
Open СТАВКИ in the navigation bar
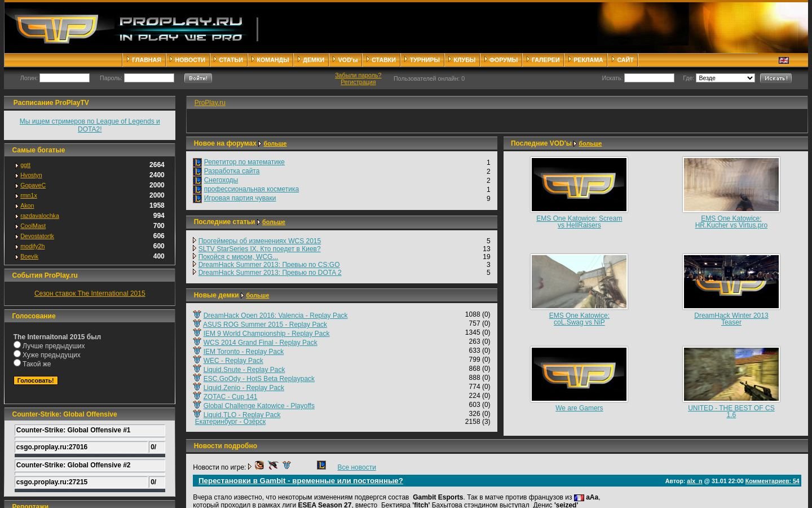tap(383, 60)
